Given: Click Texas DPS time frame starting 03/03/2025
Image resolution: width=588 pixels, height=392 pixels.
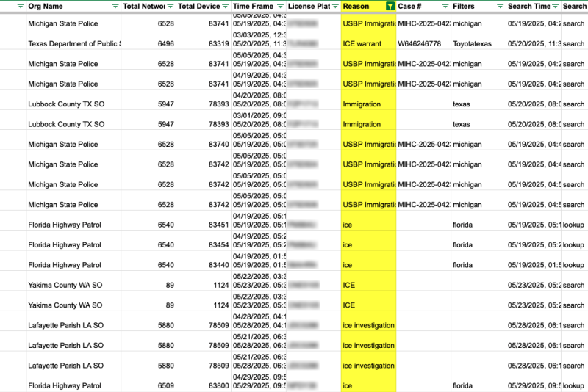Looking at the screenshot, I should coord(259,40).
